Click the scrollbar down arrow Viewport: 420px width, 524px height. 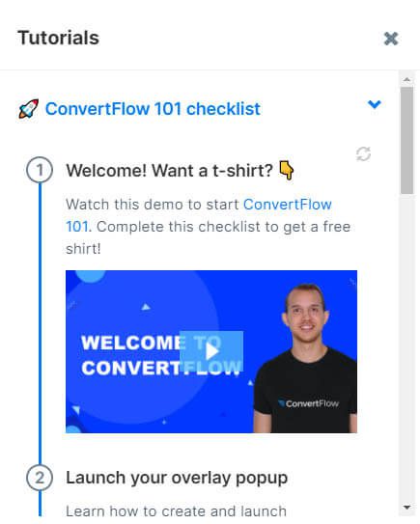point(406,508)
